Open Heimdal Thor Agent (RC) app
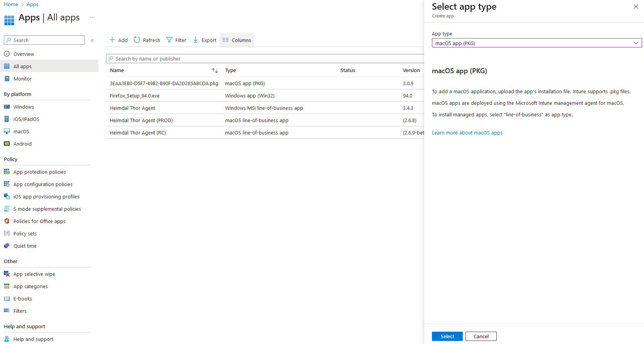 click(x=138, y=133)
